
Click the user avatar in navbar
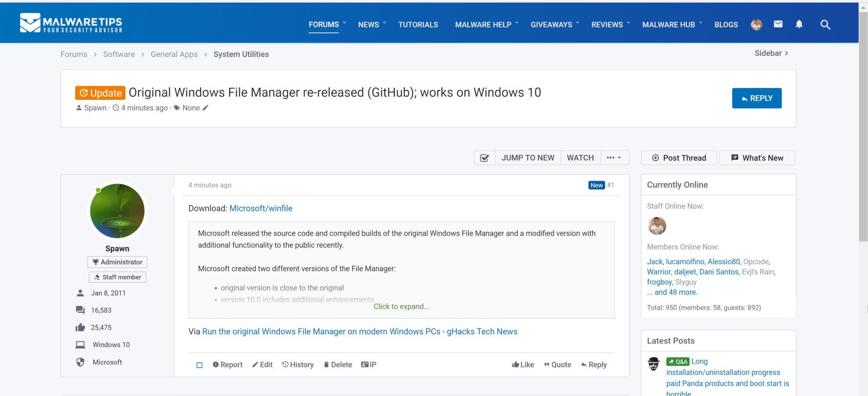tap(756, 25)
